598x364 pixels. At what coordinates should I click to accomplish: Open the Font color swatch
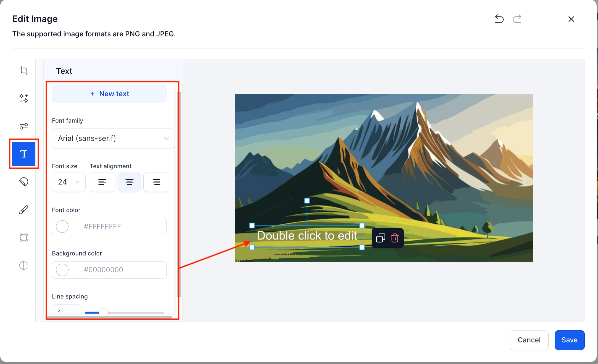coord(62,227)
